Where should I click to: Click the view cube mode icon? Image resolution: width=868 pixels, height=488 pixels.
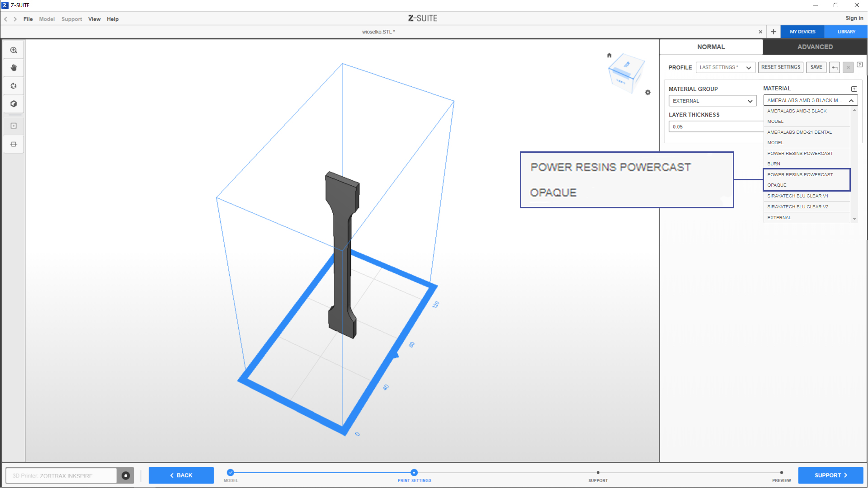click(x=14, y=104)
